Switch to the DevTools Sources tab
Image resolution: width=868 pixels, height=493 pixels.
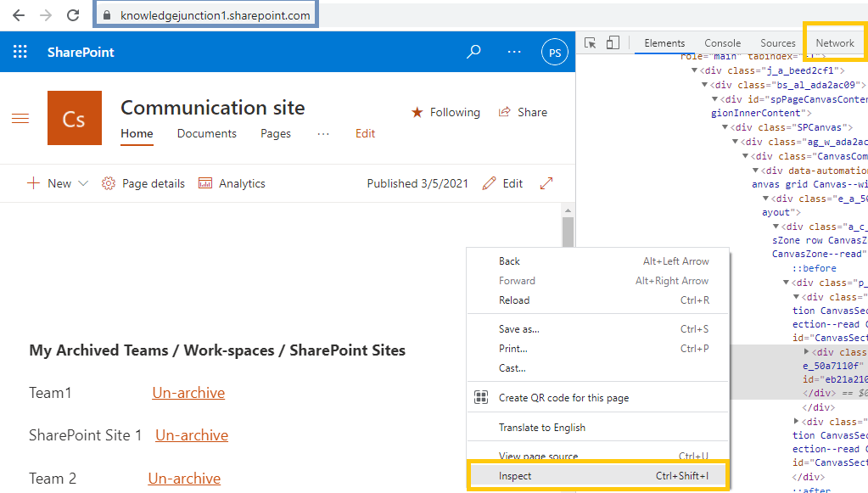tap(778, 43)
